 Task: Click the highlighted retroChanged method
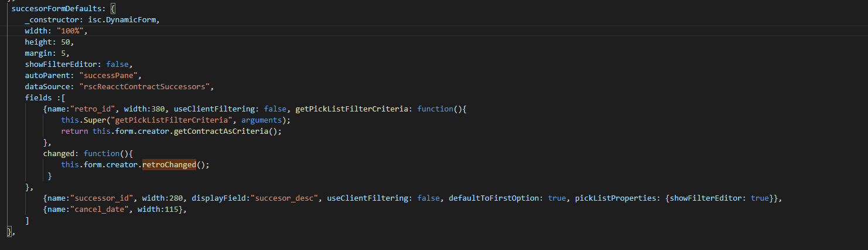point(169,165)
